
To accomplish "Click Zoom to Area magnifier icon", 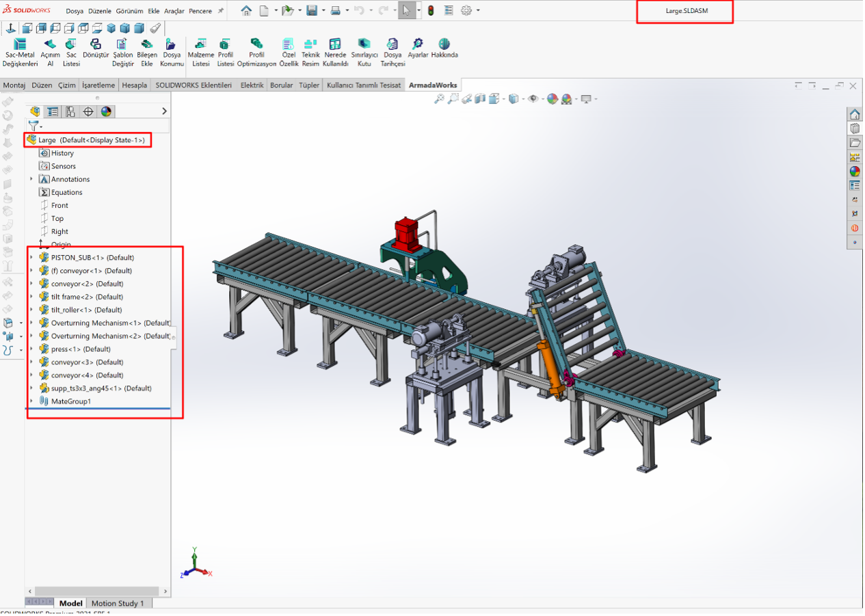I will tap(453, 99).
